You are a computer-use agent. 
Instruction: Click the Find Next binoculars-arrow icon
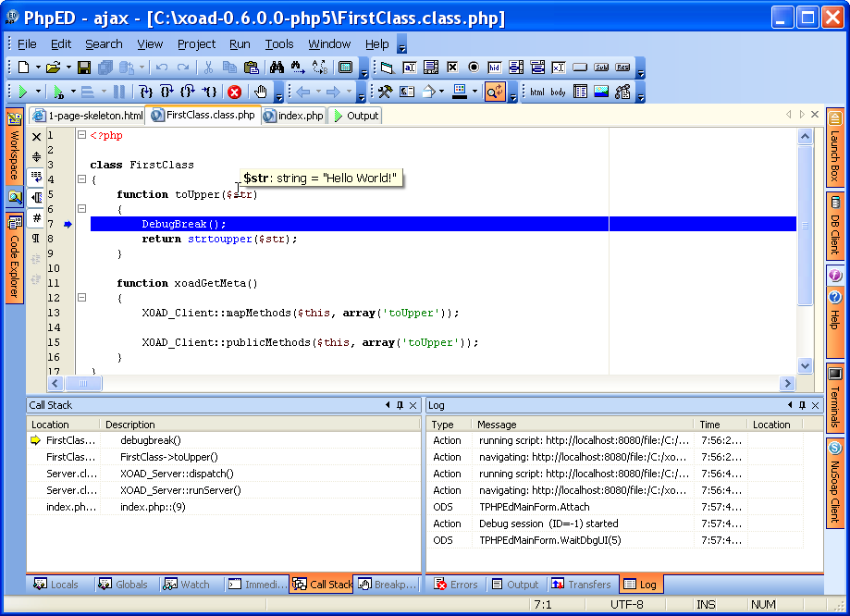click(298, 68)
